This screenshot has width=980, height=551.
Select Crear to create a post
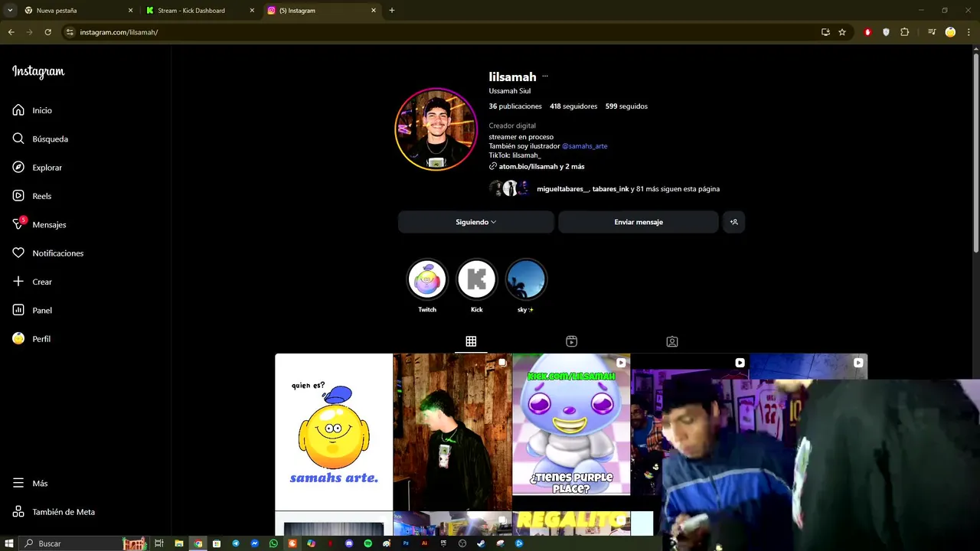click(x=32, y=282)
